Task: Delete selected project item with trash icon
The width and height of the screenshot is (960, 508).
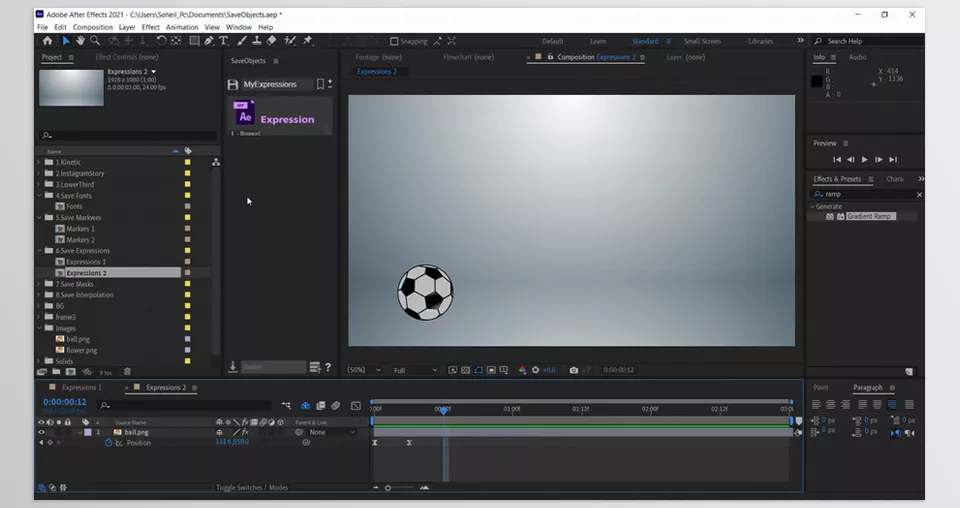Action: pyautogui.click(x=127, y=372)
